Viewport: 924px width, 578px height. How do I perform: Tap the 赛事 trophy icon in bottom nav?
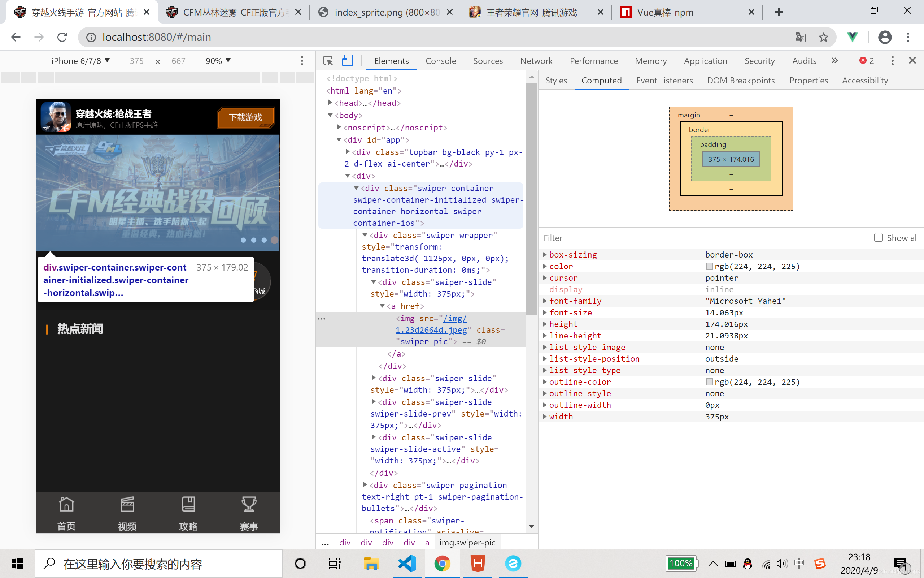(249, 505)
